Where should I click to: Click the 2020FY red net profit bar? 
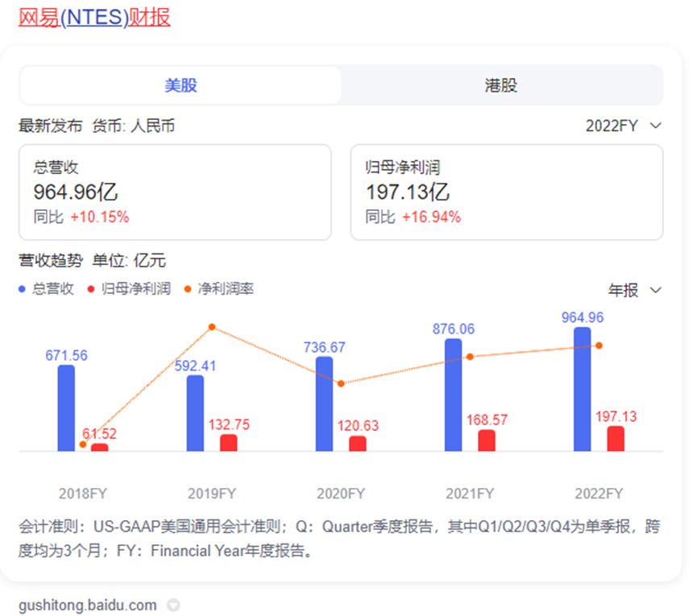click(358, 444)
